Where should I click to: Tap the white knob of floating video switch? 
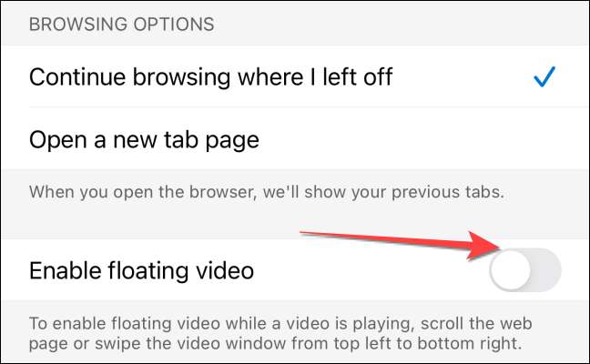pyautogui.click(x=511, y=270)
